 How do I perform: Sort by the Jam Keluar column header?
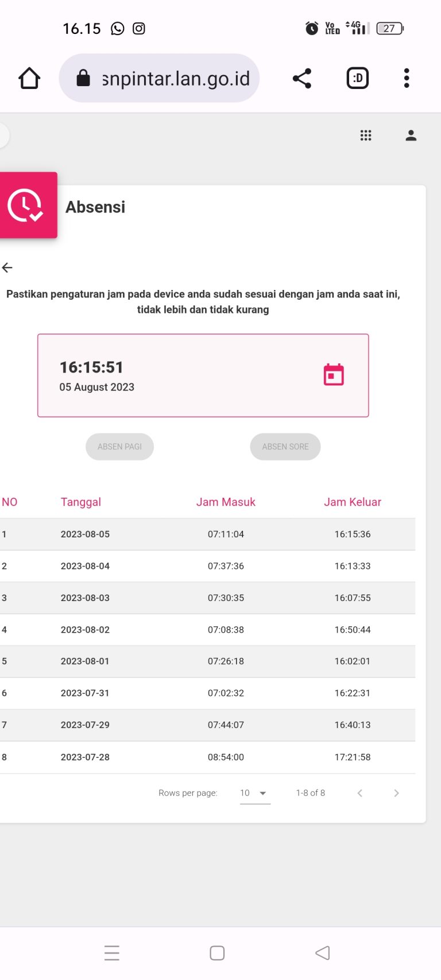pos(352,502)
